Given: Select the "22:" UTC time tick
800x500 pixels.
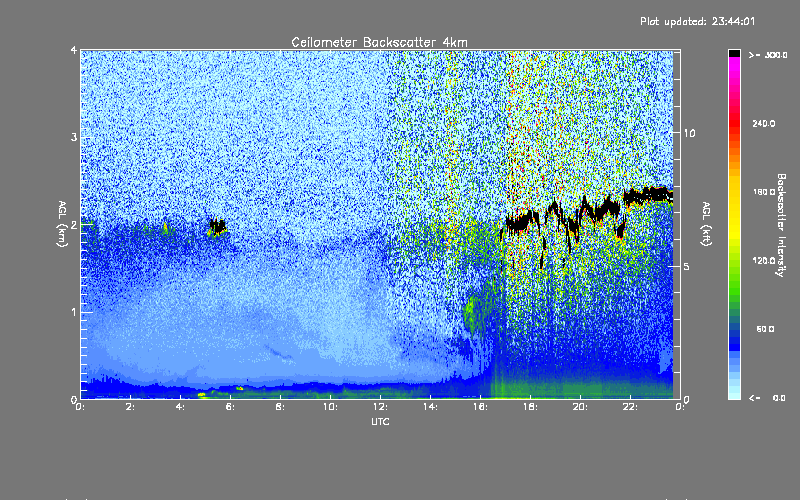Looking at the screenshot, I should click(x=630, y=407).
